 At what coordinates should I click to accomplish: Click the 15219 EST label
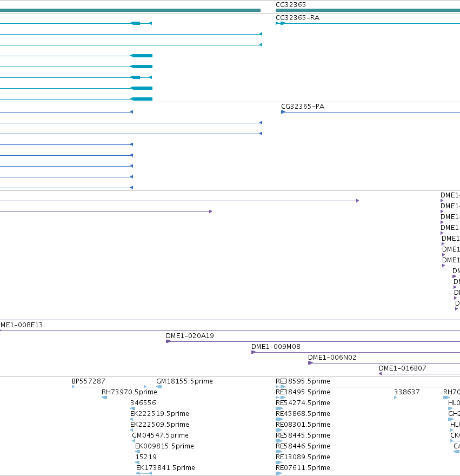[146, 457]
